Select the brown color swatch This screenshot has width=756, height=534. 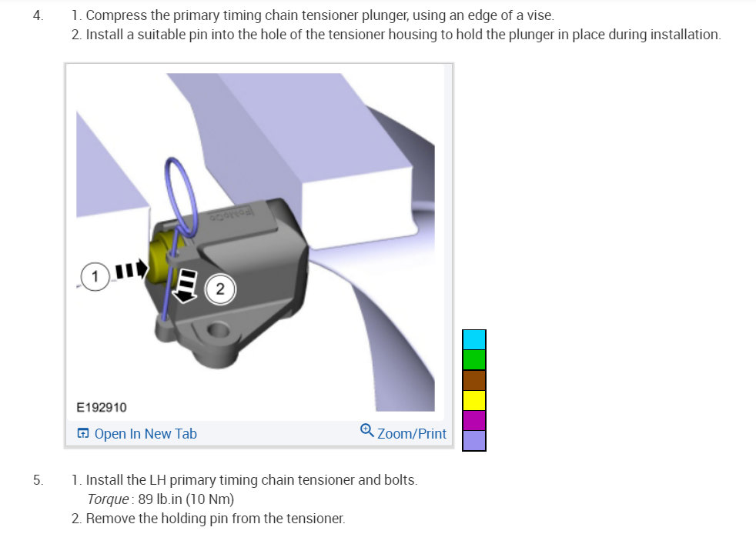pyautogui.click(x=474, y=380)
